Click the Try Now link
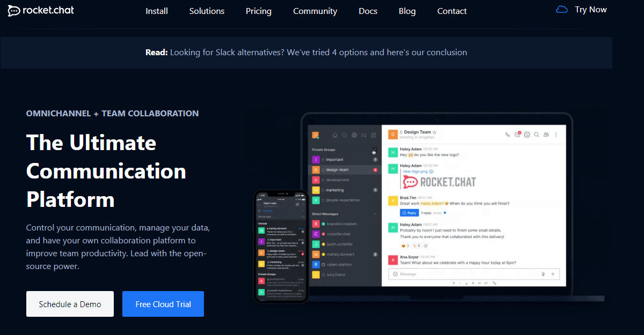Viewport: 644px width, 335px height. (x=591, y=10)
